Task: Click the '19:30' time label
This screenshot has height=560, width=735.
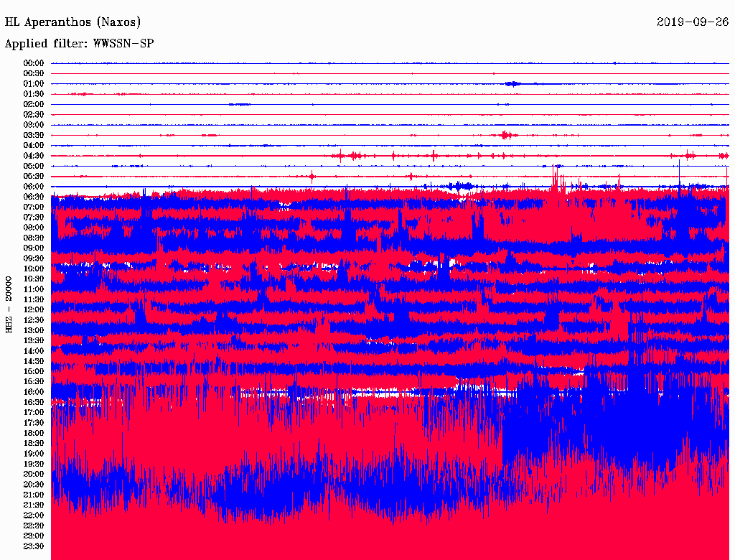Action: [x=34, y=464]
